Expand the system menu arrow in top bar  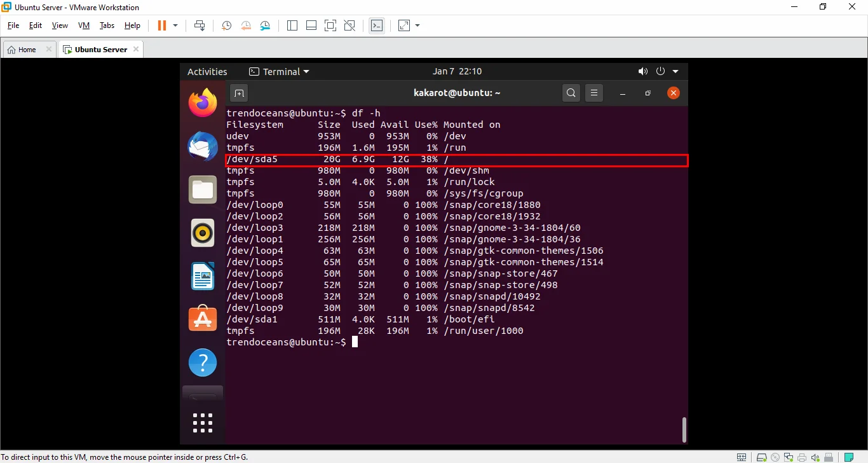click(675, 71)
